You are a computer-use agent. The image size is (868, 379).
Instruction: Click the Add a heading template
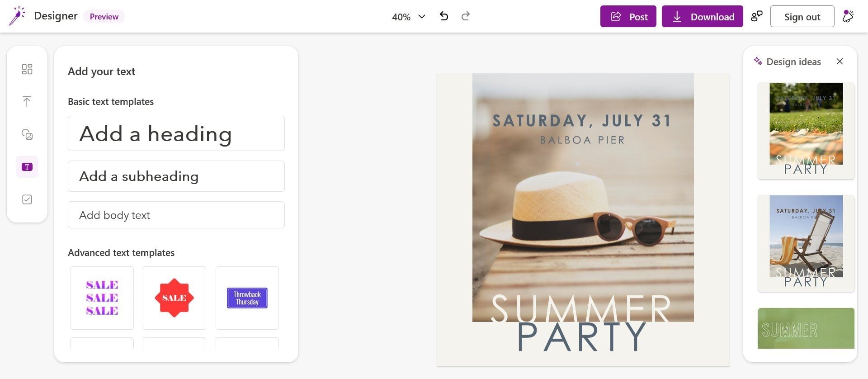tap(176, 133)
